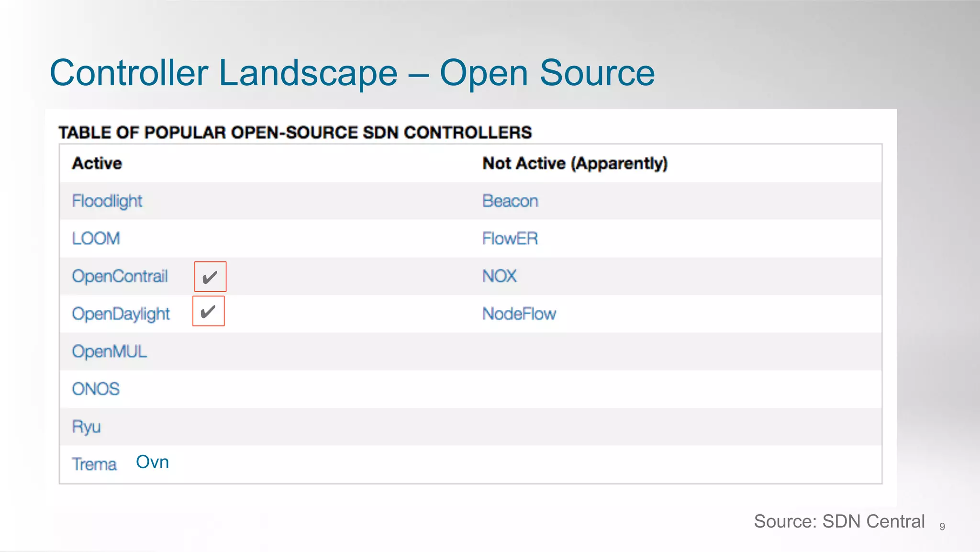Select the Active column header
The width and height of the screenshot is (980, 552).
point(97,163)
